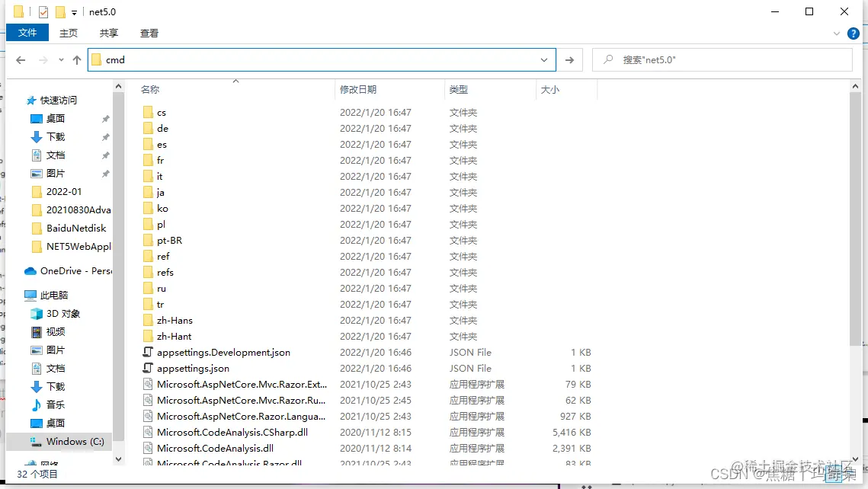The width and height of the screenshot is (868, 489).
Task: Open recent locations dropdown arrow
Action: pyautogui.click(x=61, y=59)
